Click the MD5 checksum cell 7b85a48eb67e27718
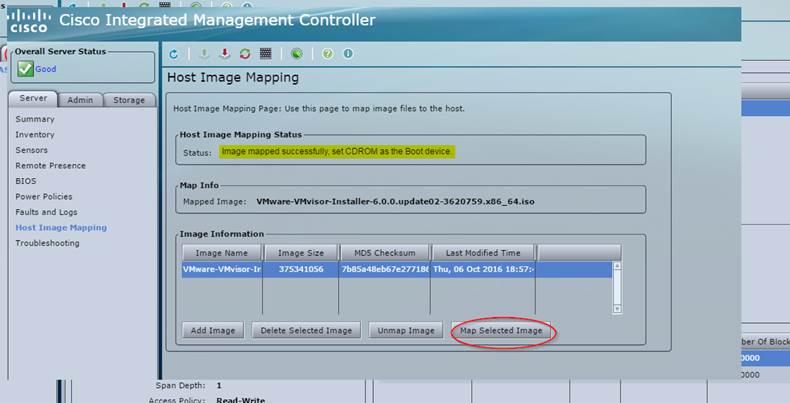This screenshot has width=790, height=403. pos(384,269)
